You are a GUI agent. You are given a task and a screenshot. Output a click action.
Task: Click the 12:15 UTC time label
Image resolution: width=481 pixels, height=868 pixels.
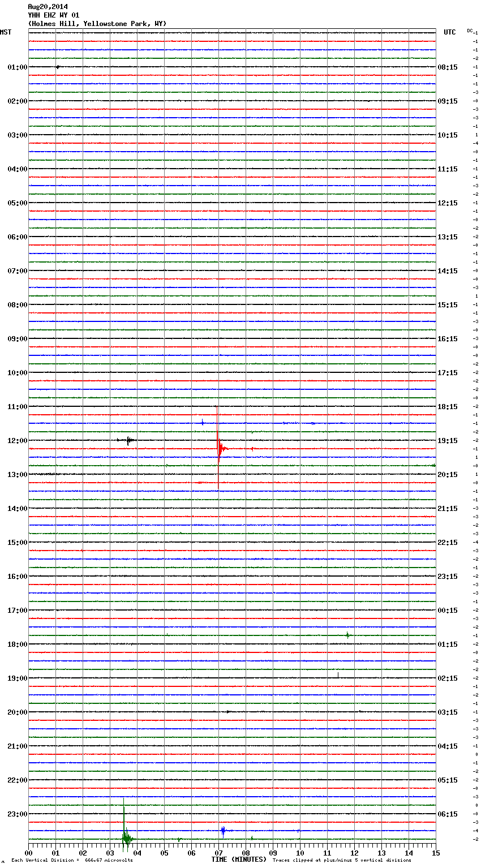point(448,203)
